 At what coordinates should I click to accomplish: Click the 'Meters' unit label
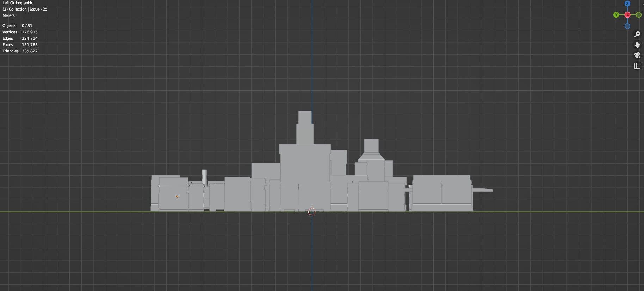point(8,15)
